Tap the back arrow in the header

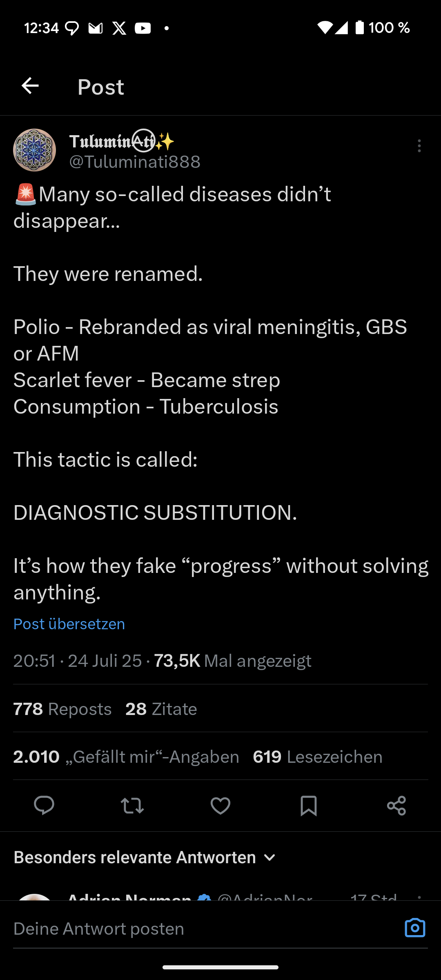point(30,86)
